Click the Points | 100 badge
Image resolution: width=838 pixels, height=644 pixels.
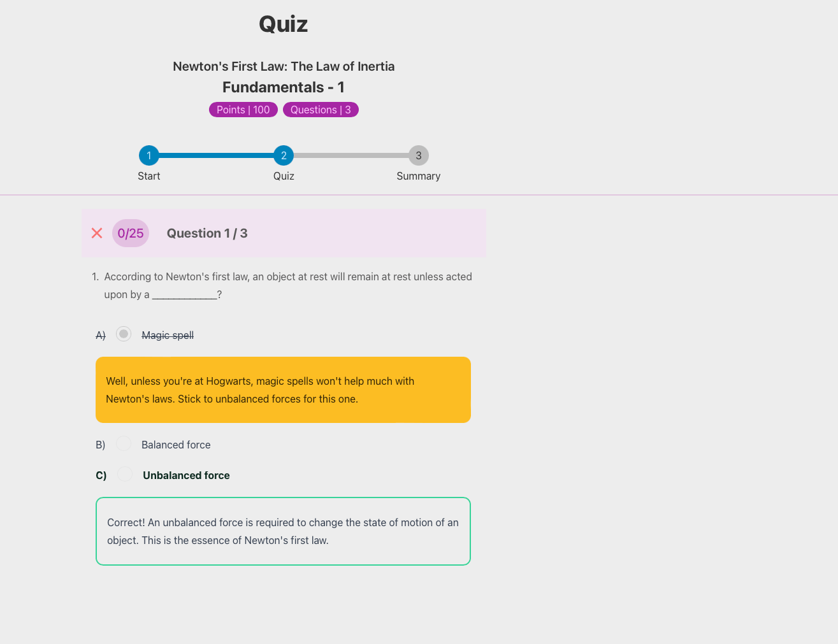click(243, 110)
